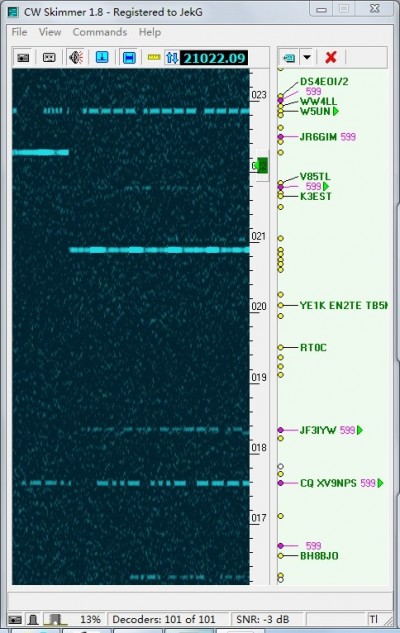The width and height of the screenshot is (400, 633).
Task: Open the Commands menu
Action: 100,32
